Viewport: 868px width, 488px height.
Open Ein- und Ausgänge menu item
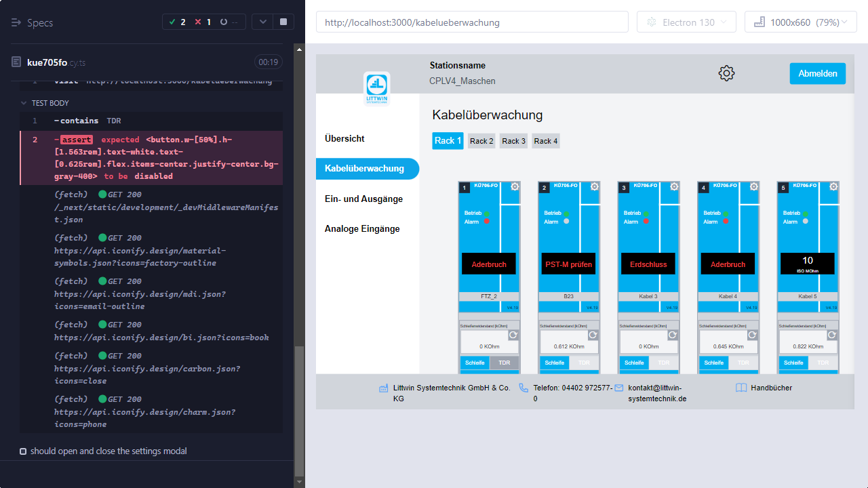pos(363,199)
